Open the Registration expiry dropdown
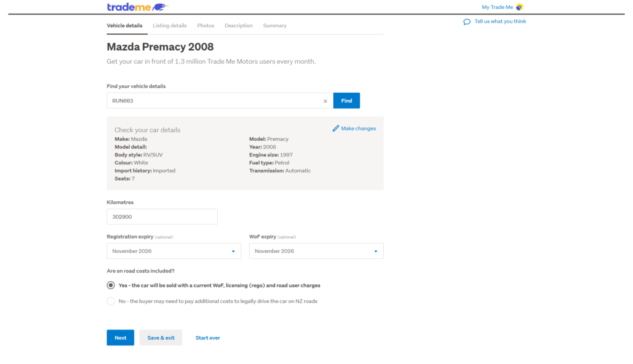633x364 pixels. pyautogui.click(x=174, y=251)
